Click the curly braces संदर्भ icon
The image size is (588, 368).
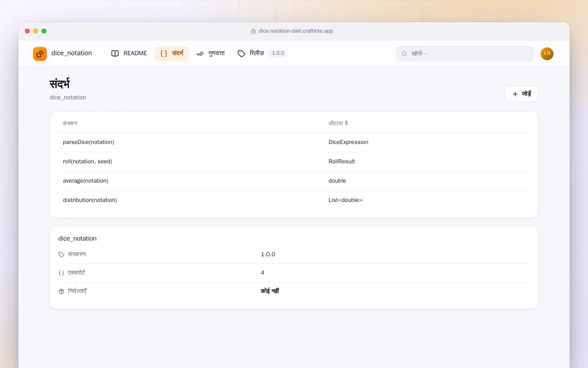(164, 53)
